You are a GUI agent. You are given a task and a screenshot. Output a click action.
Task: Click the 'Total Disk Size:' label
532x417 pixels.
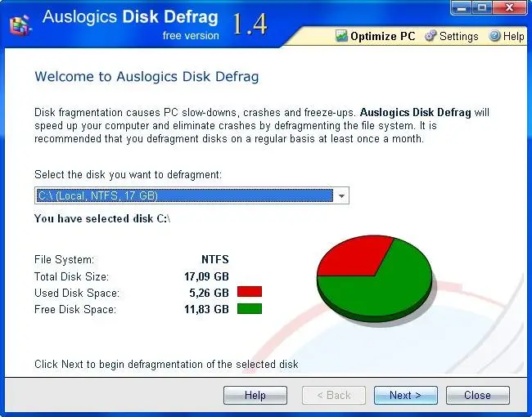coord(71,276)
